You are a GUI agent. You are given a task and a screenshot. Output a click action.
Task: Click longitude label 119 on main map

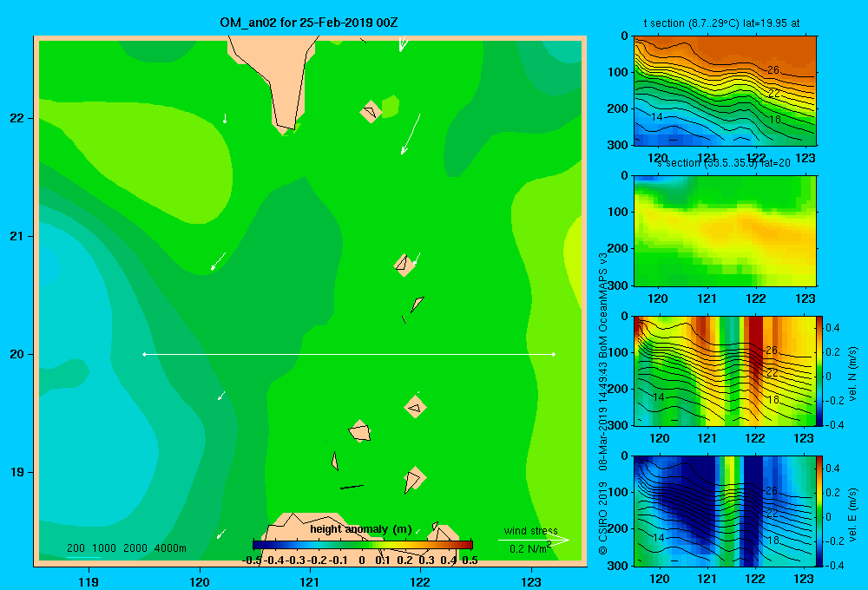(89, 581)
